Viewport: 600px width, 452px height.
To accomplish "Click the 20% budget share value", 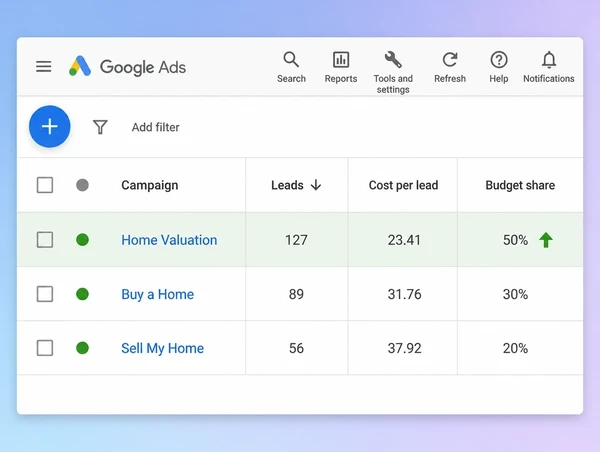I will [515, 348].
